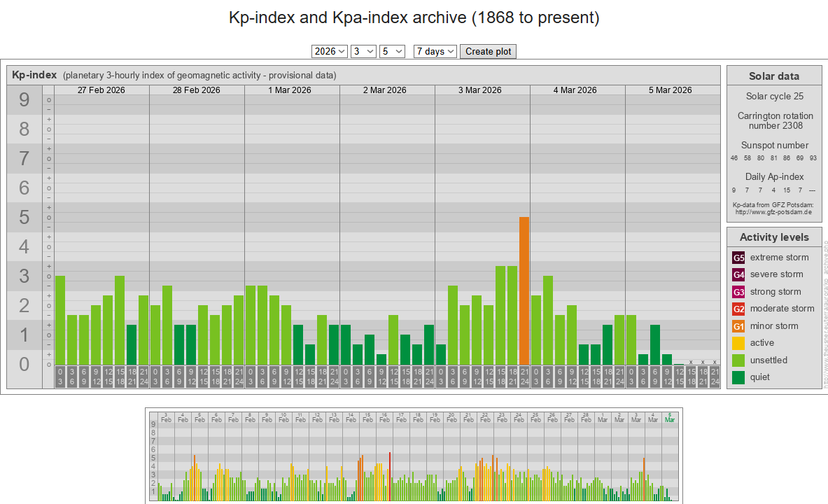Click the Solar data panel heading
The height and width of the screenshot is (504, 828).
(773, 76)
